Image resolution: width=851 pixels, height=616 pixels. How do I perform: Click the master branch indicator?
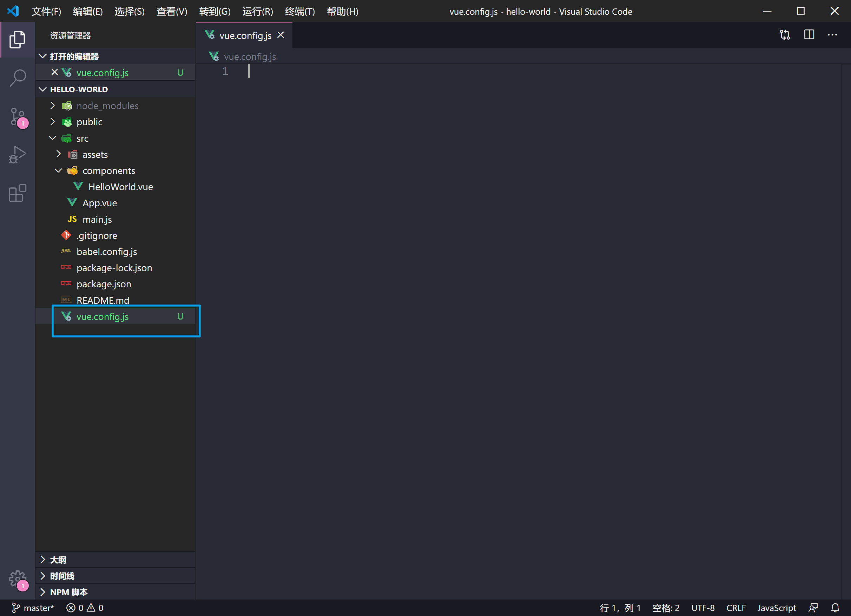click(33, 608)
